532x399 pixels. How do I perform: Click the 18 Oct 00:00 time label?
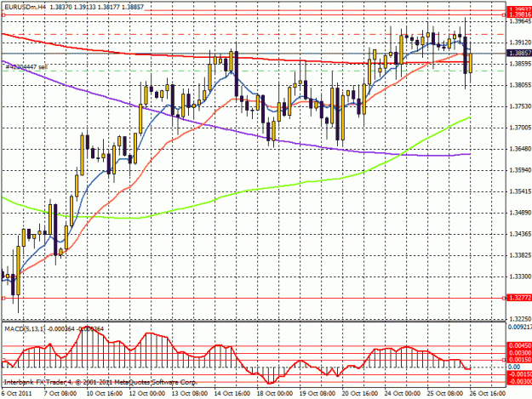[275, 393]
